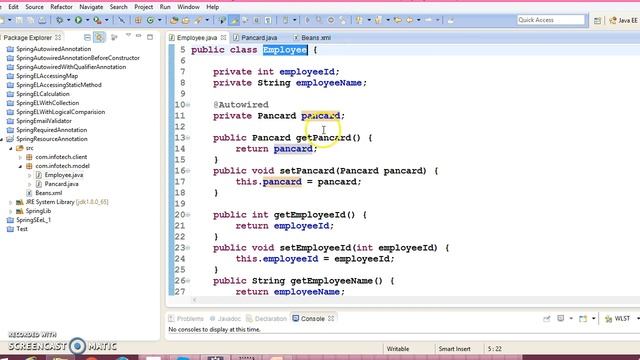Click the Open Perspective icon
This screenshot has height=360, width=640.
(598, 20)
